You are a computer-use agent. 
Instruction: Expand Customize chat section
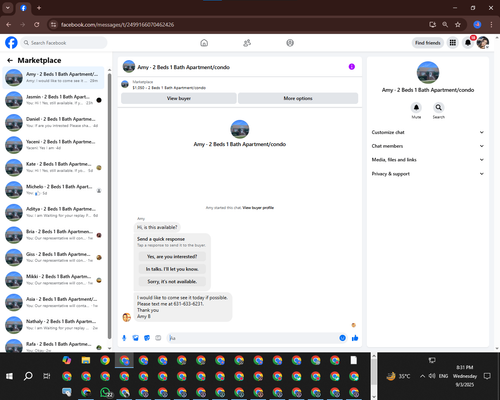point(428,132)
